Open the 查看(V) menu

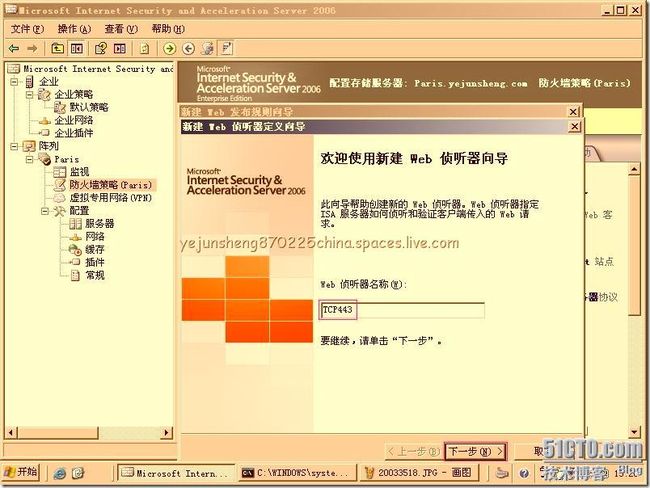pyautogui.click(x=121, y=29)
